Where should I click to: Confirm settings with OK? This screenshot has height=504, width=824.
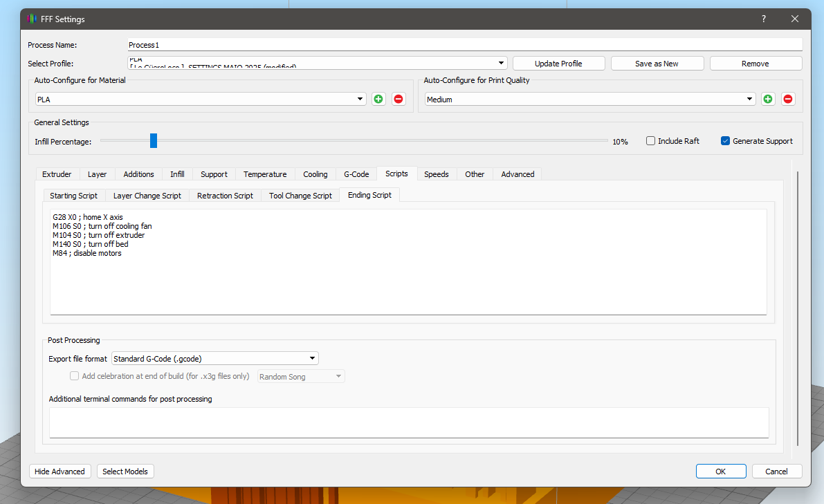[x=721, y=472]
